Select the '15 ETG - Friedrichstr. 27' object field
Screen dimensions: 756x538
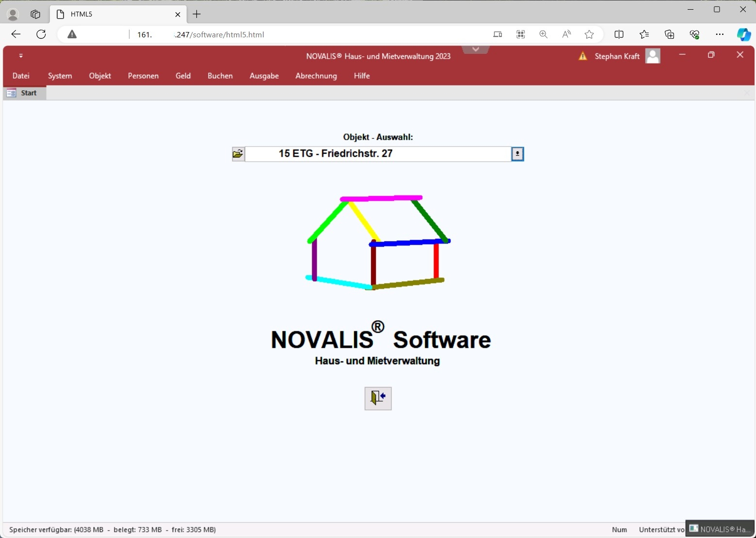tap(378, 154)
